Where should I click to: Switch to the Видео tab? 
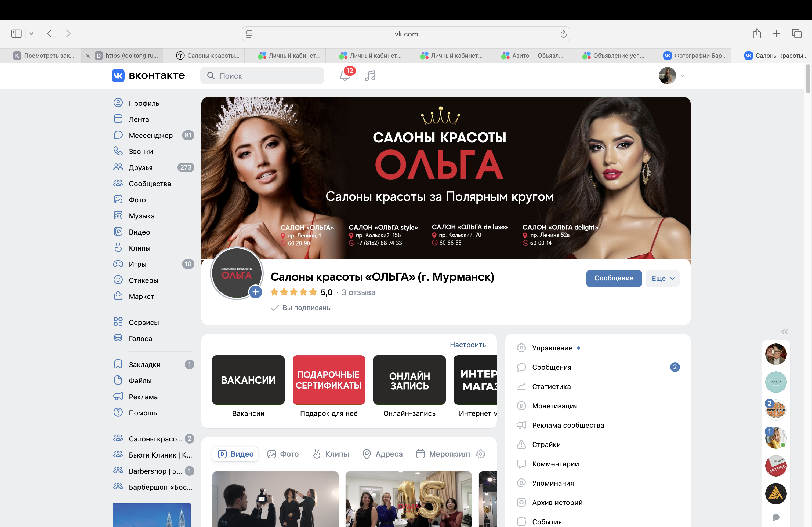point(235,454)
